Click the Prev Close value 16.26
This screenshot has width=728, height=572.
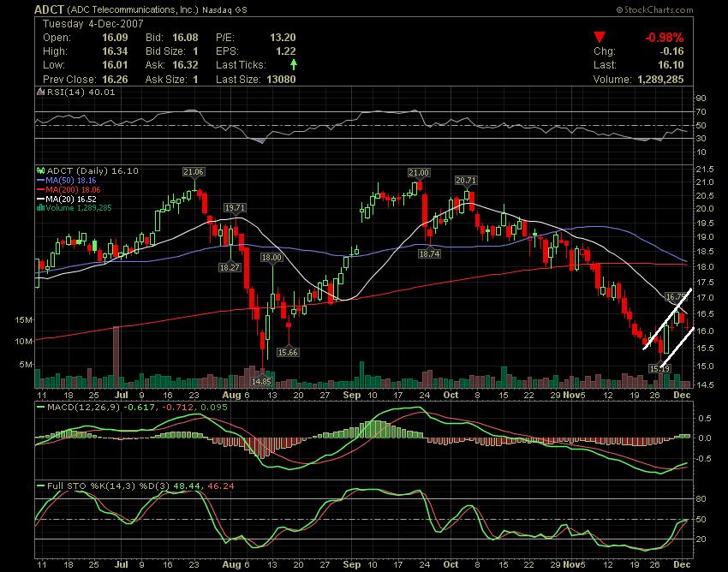click(115, 80)
